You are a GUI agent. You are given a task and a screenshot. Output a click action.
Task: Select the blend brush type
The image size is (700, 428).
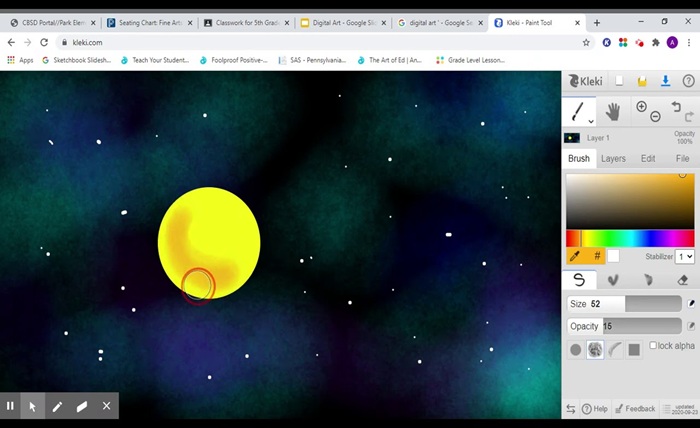pos(613,280)
